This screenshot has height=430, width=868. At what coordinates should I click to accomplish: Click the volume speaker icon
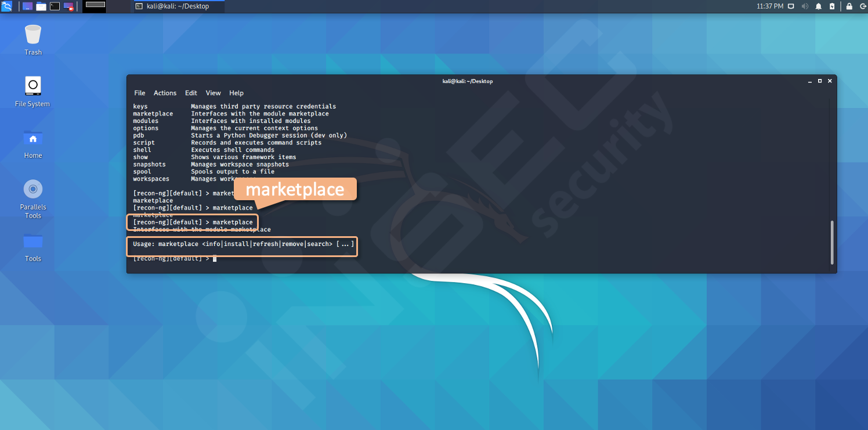[x=805, y=6]
